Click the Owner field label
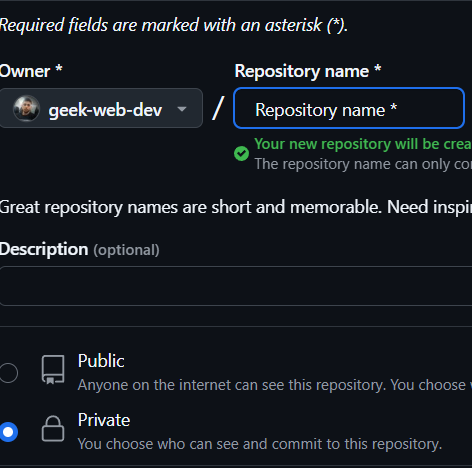 point(31,71)
